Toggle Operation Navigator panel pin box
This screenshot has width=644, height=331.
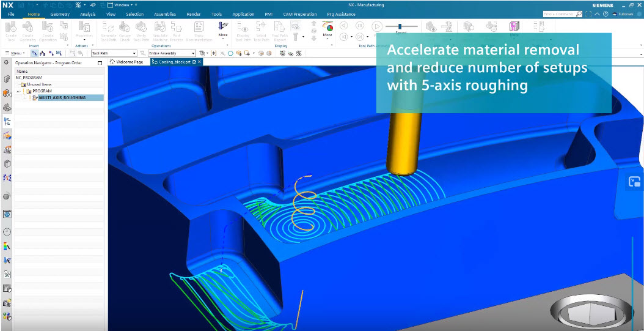(100, 63)
